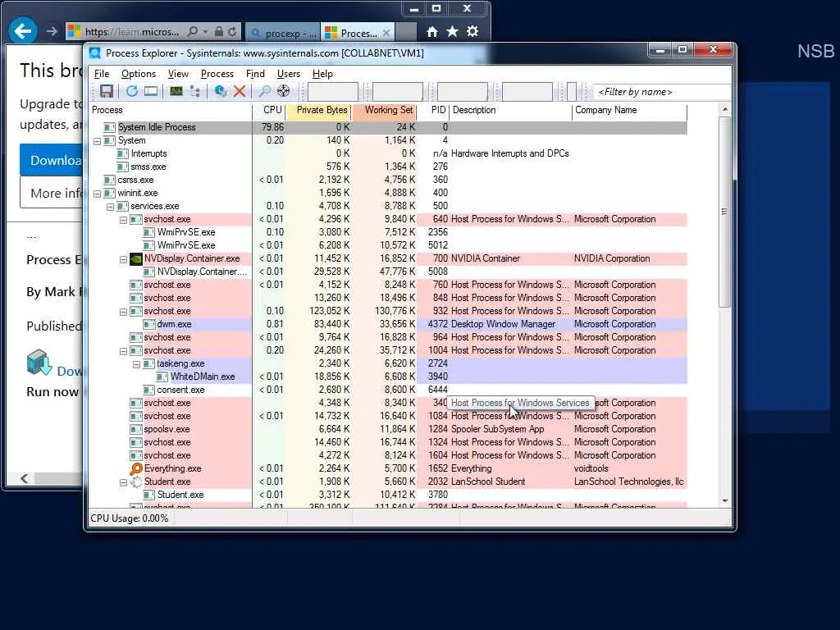Click the webpage horizontal scroll left arrow
Viewport: 840px width, 630px height.
24,478
